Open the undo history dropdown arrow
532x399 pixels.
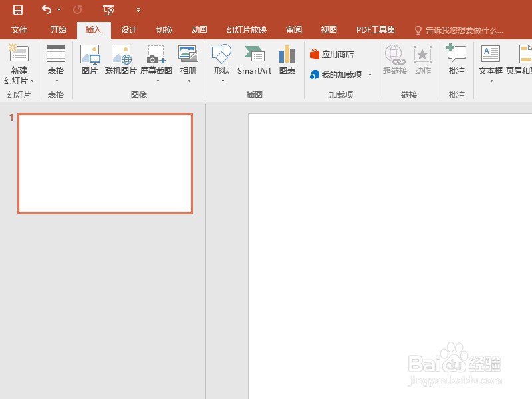[x=59, y=10]
